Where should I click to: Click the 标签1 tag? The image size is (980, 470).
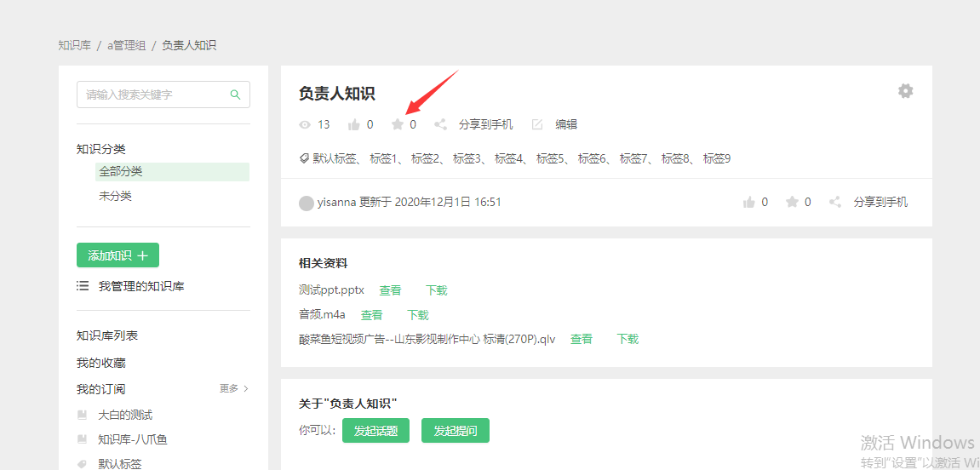[383, 158]
